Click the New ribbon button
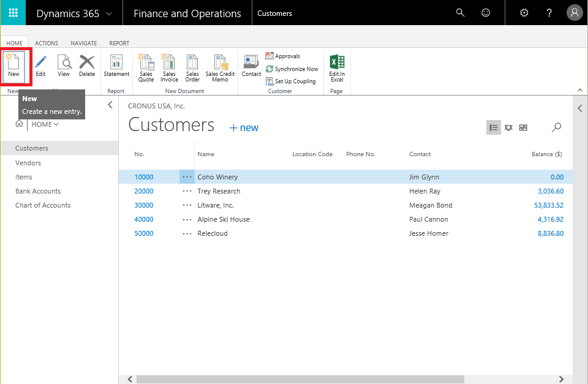588x384 pixels. pyautogui.click(x=14, y=66)
